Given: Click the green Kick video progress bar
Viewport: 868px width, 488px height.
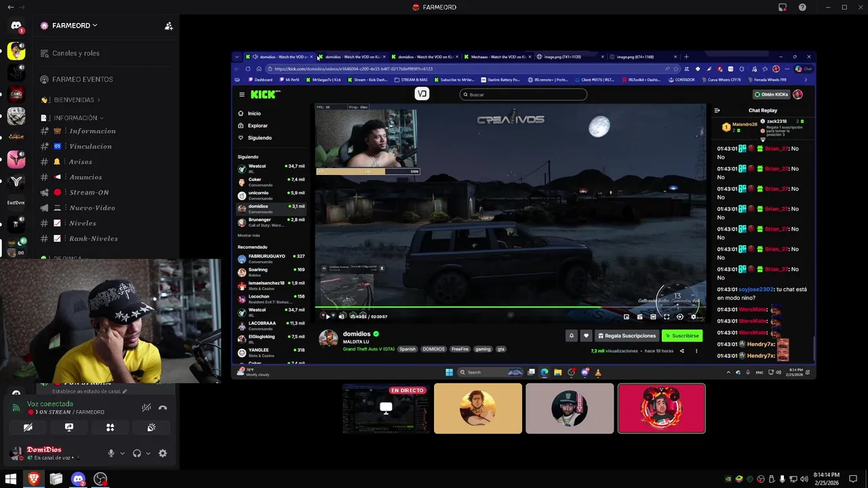Looking at the screenshot, I should pos(510,308).
